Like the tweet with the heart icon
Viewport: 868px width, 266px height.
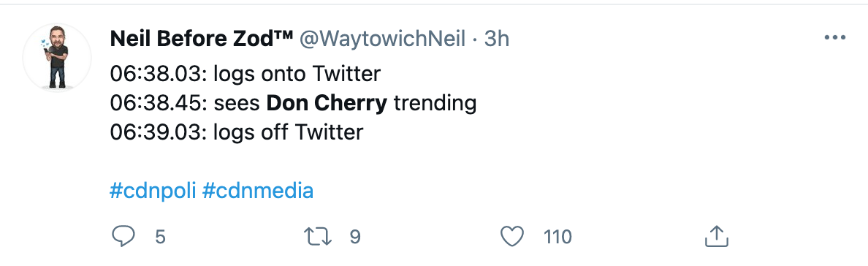[x=512, y=237]
